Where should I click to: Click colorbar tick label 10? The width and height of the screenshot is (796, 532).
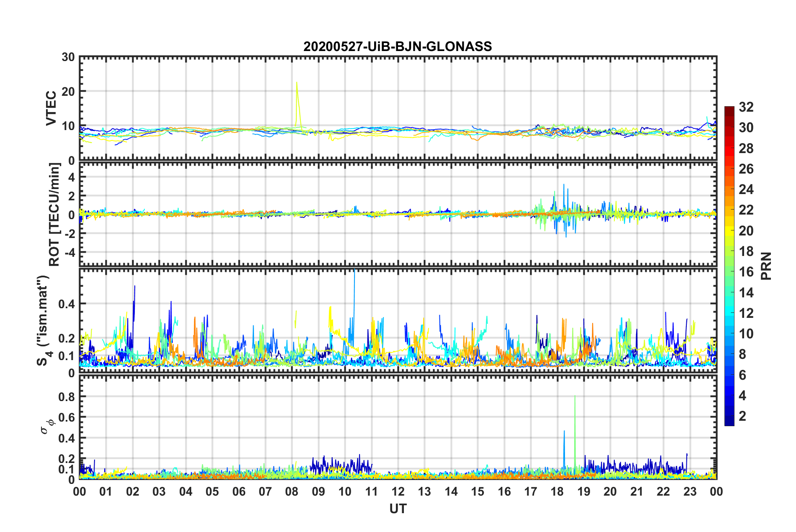tap(746, 334)
